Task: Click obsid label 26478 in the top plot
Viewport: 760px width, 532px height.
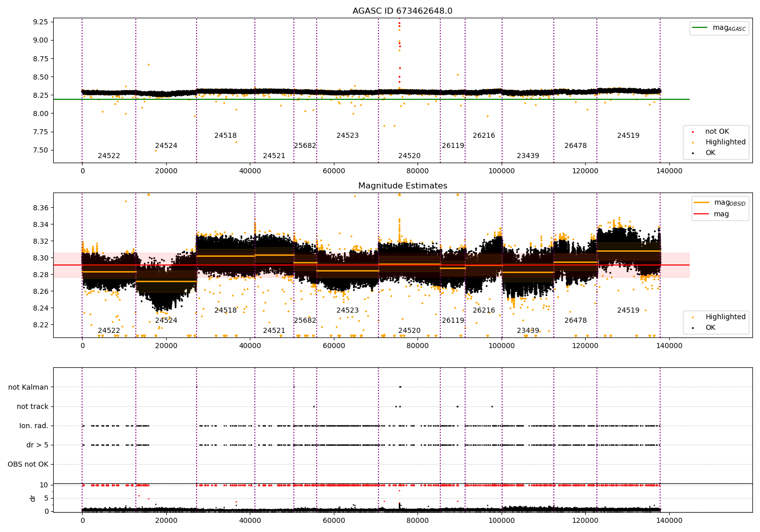Action: [x=576, y=145]
